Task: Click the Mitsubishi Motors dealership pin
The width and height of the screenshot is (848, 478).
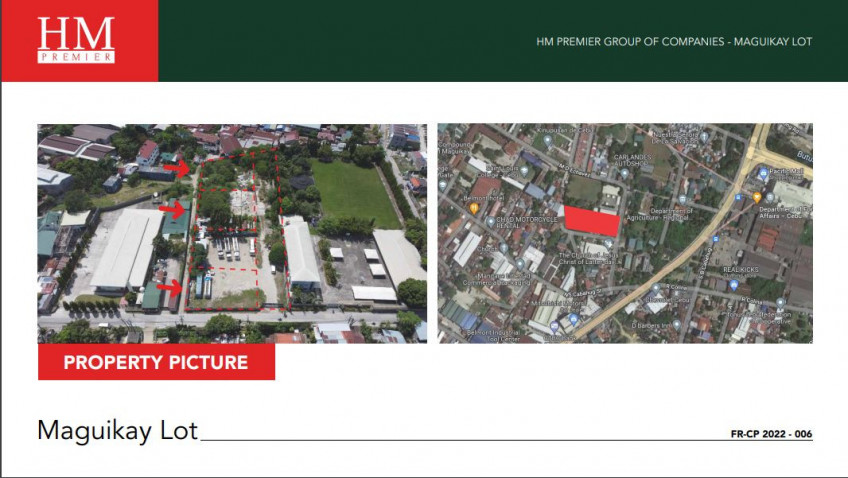Action: point(573,321)
